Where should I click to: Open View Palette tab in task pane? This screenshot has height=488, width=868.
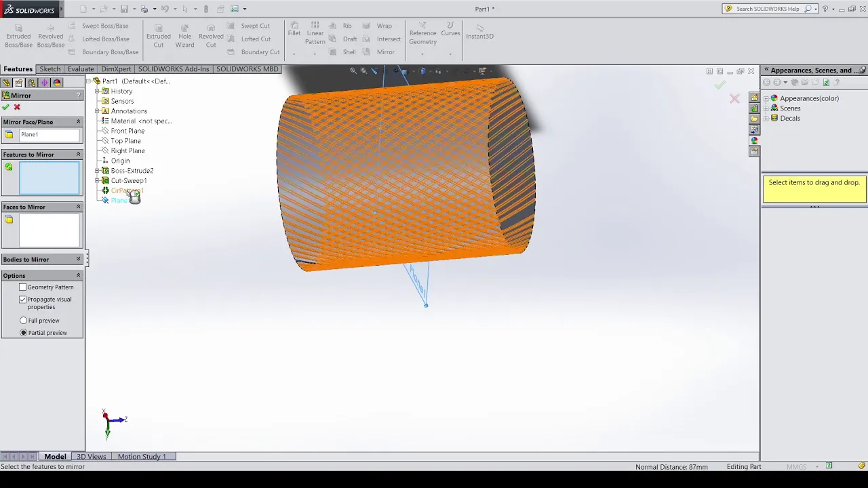click(754, 129)
